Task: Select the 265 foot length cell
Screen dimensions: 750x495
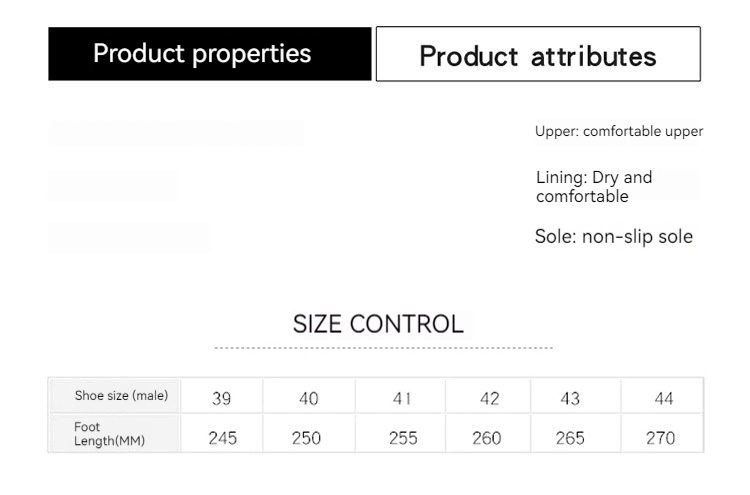Action: 570,438
